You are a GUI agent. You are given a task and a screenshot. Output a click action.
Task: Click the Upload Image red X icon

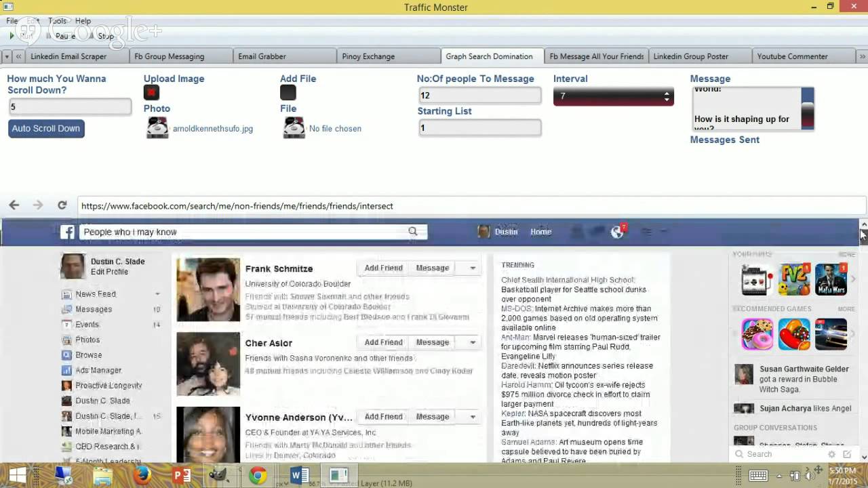pos(151,92)
